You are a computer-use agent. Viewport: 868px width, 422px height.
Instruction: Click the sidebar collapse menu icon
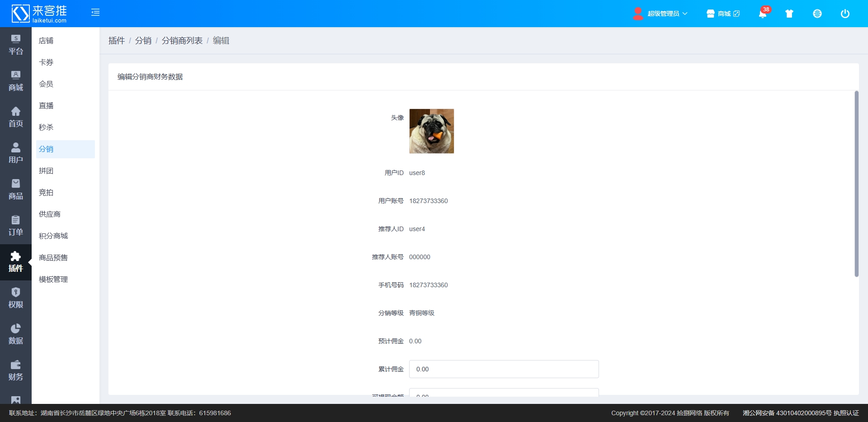point(95,13)
